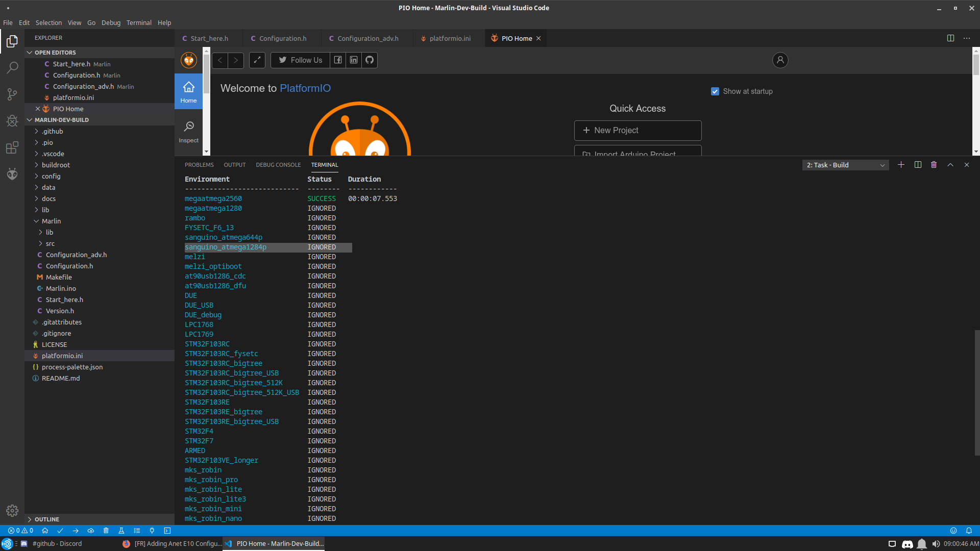Image resolution: width=980 pixels, height=551 pixels.
Task: Click the New Project button
Action: (638, 131)
